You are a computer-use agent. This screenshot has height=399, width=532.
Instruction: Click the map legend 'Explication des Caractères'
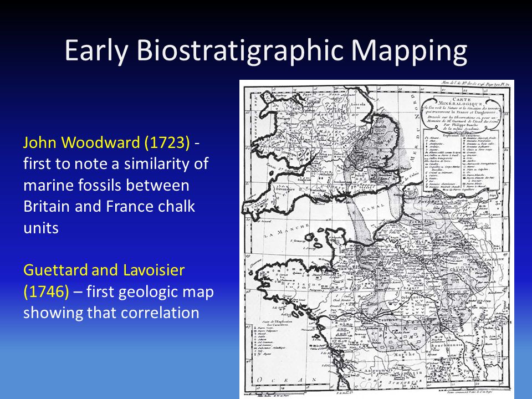[x=460, y=162]
